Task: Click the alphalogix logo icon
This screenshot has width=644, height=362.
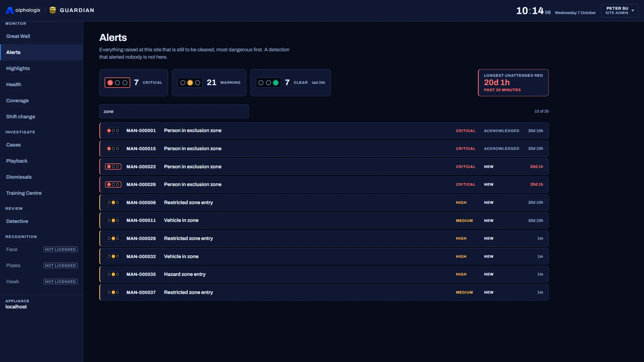Action: (10, 10)
